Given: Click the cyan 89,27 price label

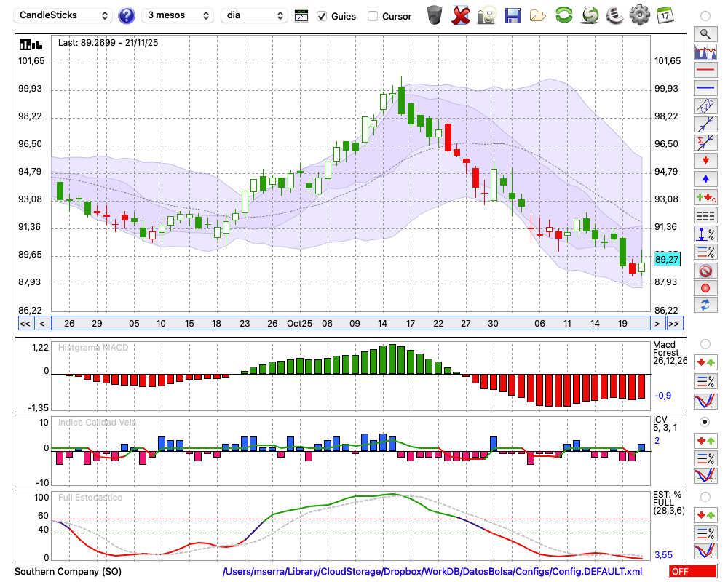Looking at the screenshot, I should [x=667, y=259].
